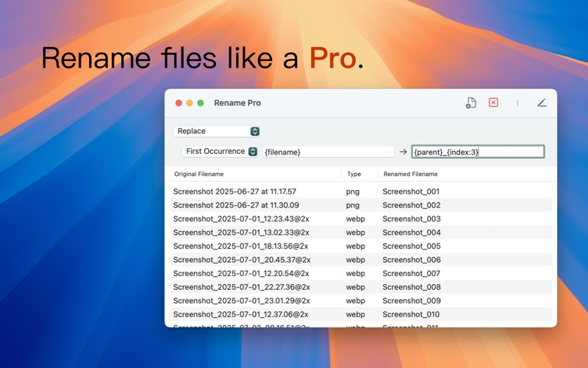Screen dimensions: 588x368
Task: Click renamed name Screenshot_007
Action: pyautogui.click(x=412, y=273)
